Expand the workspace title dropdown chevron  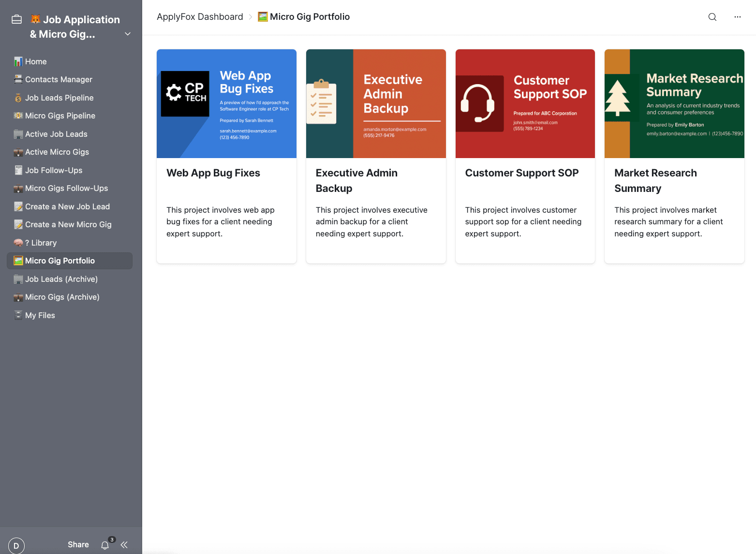pyautogui.click(x=128, y=34)
